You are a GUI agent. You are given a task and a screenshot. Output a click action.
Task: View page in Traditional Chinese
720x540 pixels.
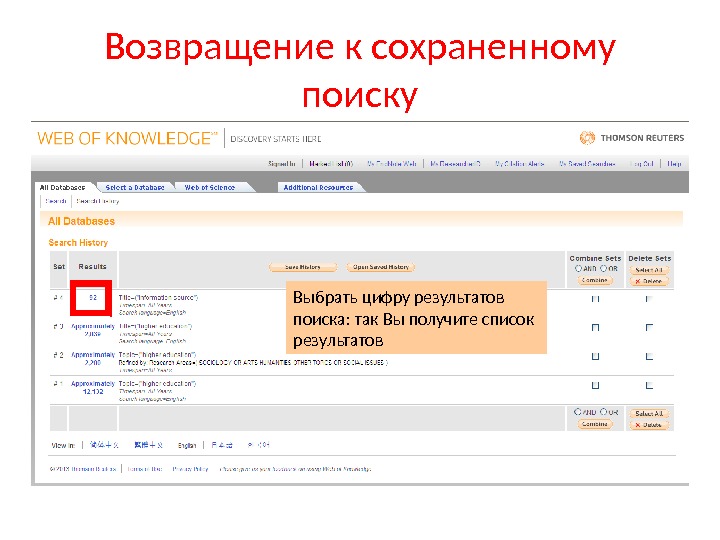click(x=148, y=445)
